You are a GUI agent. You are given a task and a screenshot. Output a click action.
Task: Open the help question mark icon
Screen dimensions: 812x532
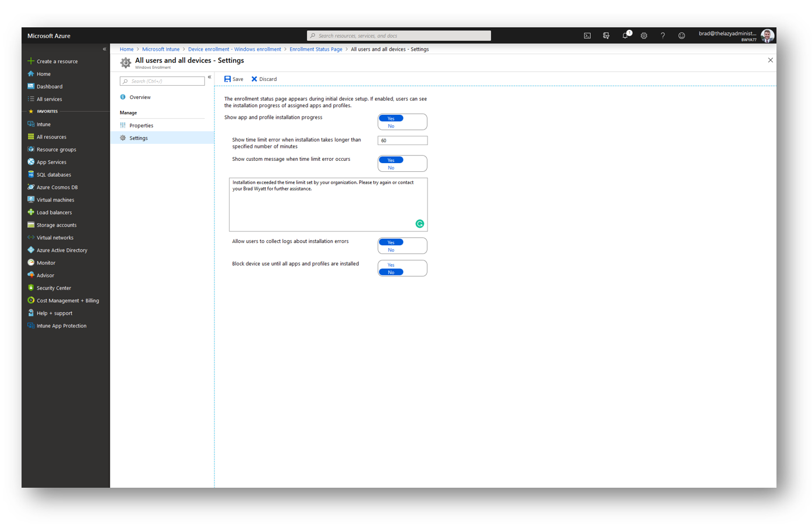(x=662, y=36)
